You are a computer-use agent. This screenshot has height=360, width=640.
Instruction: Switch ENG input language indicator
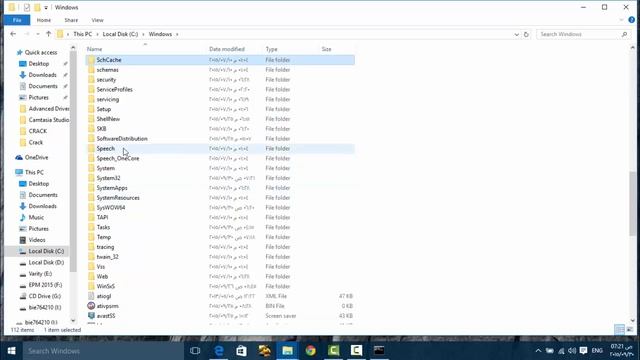click(597, 351)
